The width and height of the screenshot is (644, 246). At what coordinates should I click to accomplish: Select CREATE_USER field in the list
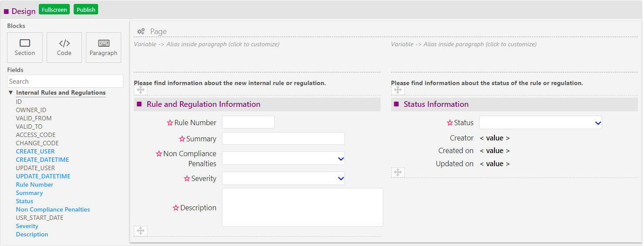[35, 151]
